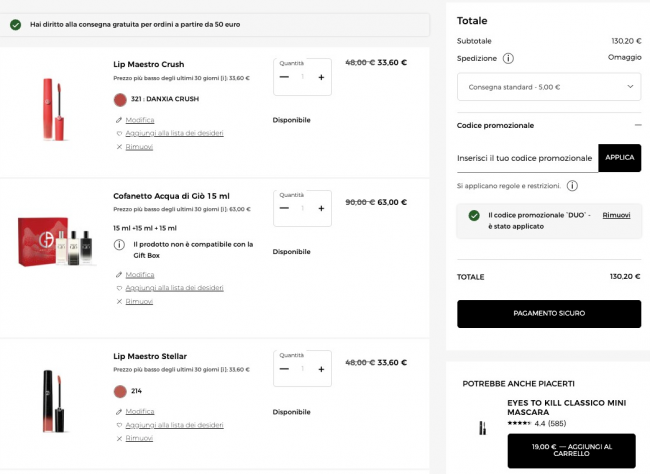Increase quantity of Lip Maestro Crush

point(321,77)
